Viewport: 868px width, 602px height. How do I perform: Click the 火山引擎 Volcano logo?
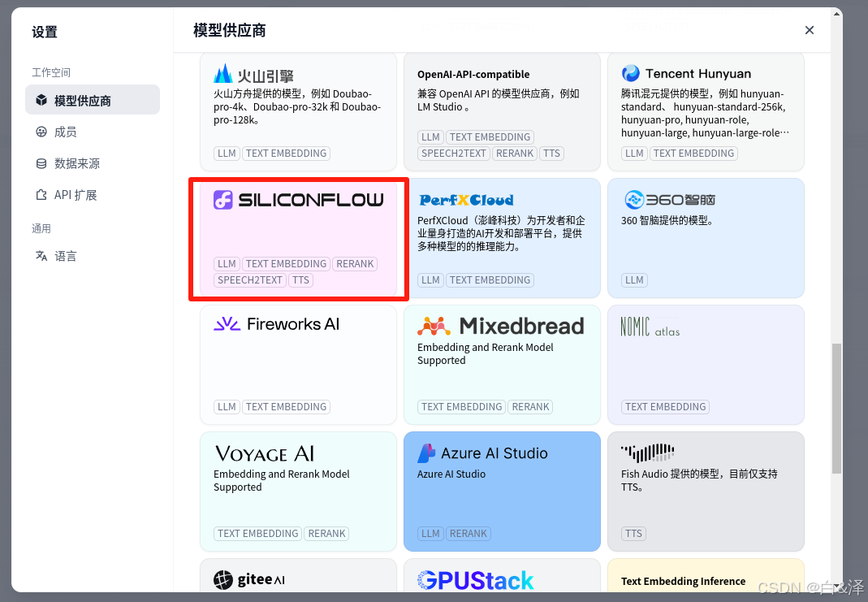point(253,74)
